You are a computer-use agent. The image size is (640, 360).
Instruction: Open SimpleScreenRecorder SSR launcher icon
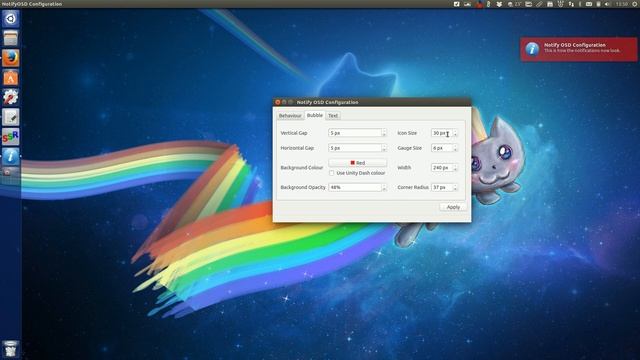[11, 136]
